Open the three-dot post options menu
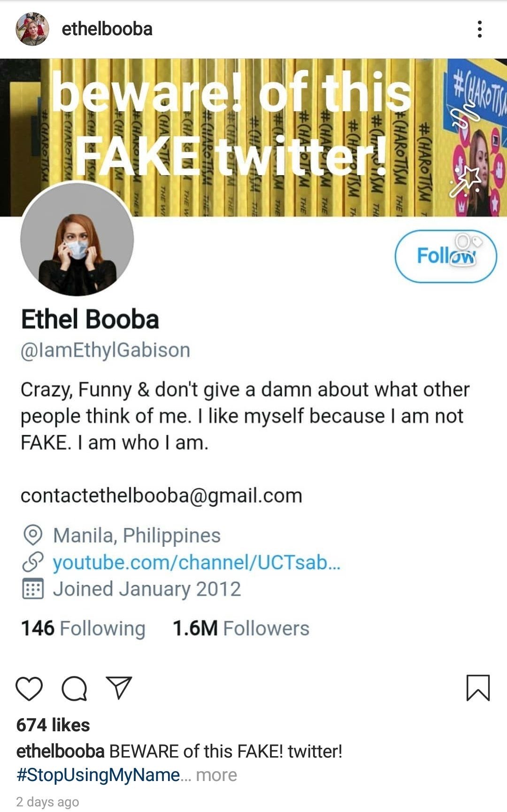 click(x=479, y=29)
